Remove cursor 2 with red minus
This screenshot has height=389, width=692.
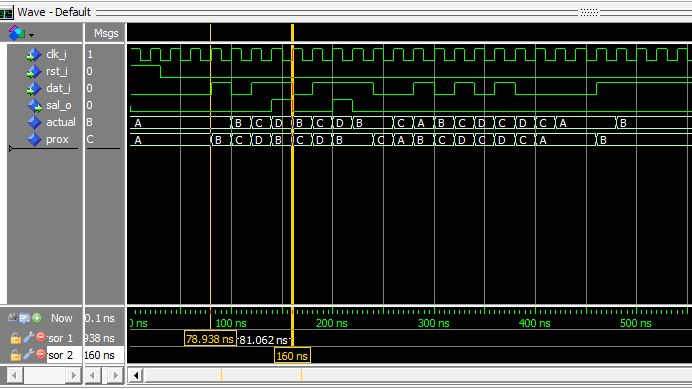41,354
